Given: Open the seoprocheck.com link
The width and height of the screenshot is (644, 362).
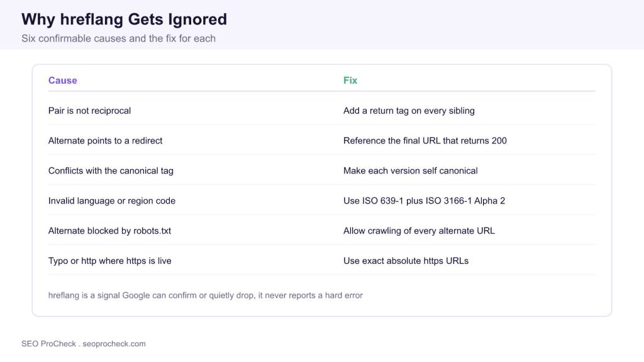Looking at the screenshot, I should coord(114,344).
